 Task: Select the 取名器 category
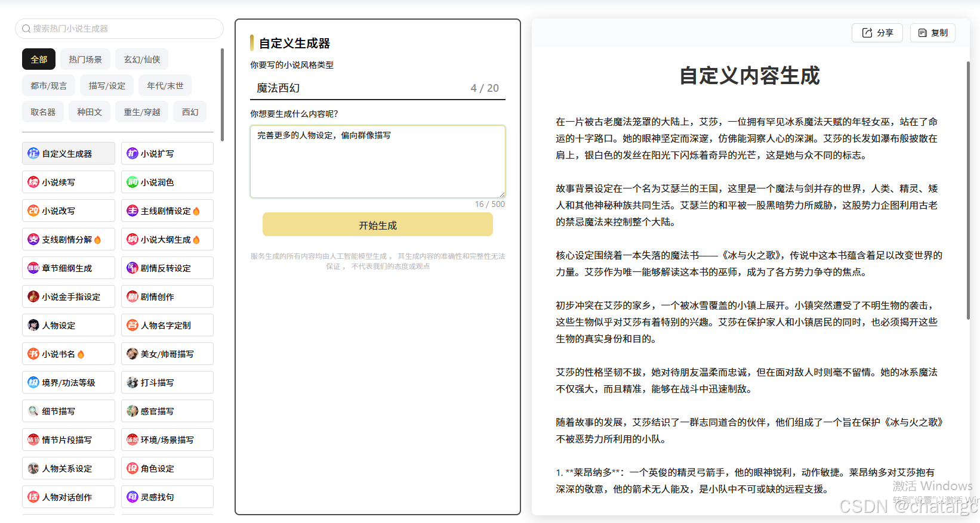pos(43,112)
